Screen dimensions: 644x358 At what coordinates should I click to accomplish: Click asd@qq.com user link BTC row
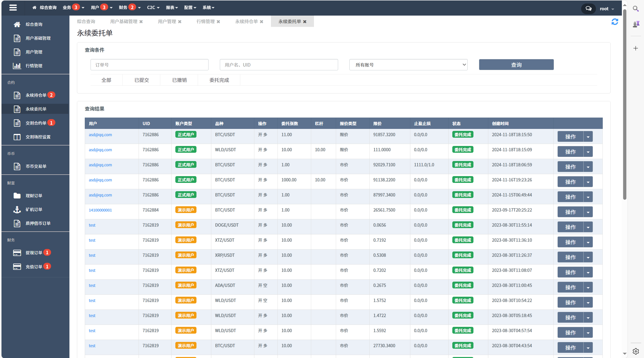[100, 135]
